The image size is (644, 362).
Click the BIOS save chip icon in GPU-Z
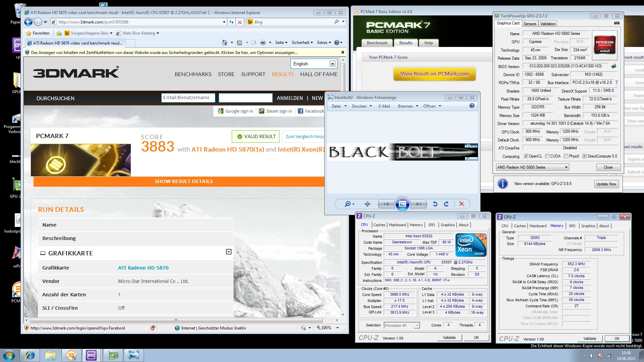(x=614, y=66)
